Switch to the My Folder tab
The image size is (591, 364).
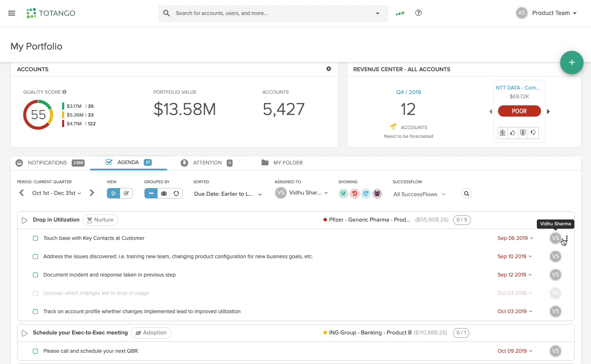pos(282,163)
